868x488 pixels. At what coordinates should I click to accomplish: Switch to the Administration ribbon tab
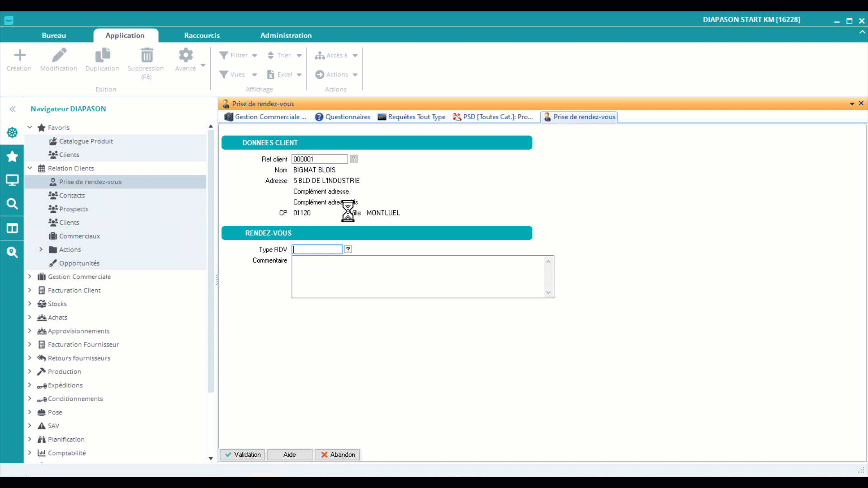(286, 35)
